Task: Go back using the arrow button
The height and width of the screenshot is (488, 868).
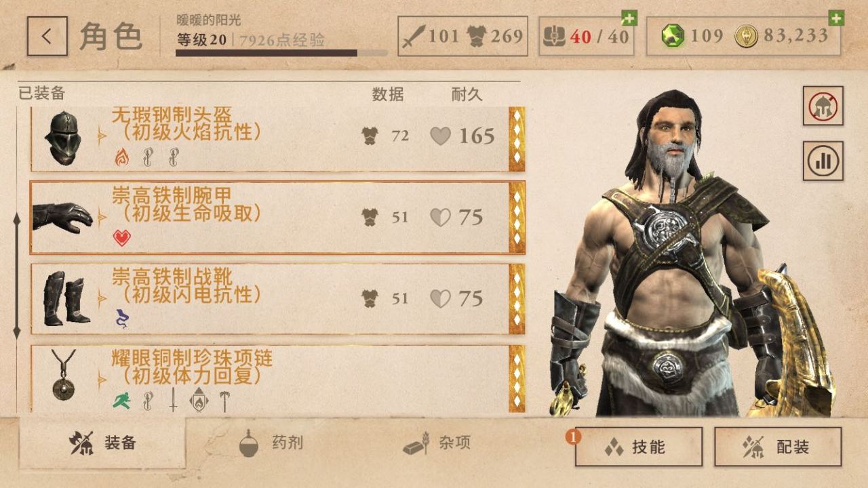Action: (x=47, y=36)
